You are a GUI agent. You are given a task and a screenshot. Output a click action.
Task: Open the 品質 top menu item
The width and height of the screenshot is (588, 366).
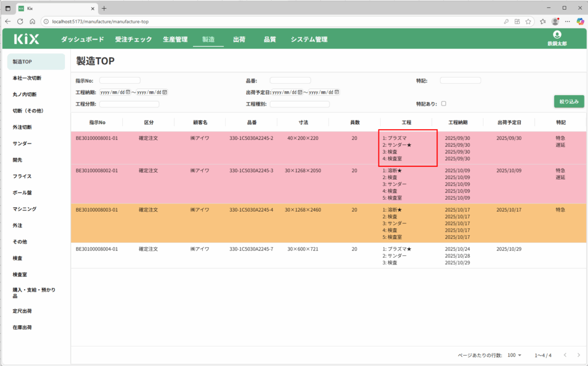[x=269, y=40]
